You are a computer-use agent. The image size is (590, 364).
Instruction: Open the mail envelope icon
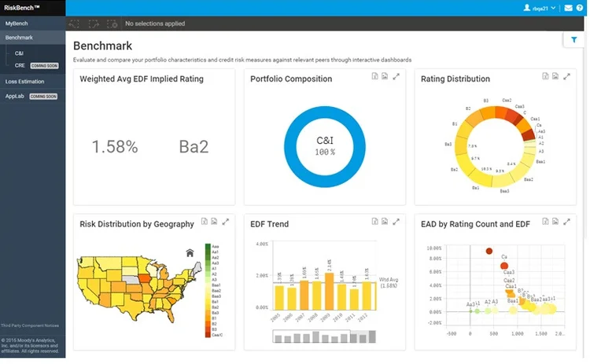[568, 8]
